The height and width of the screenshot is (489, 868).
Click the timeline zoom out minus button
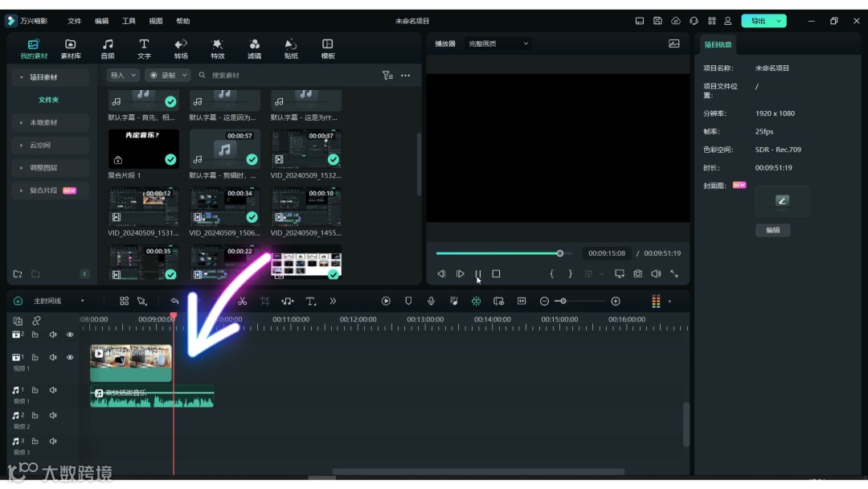coord(544,301)
